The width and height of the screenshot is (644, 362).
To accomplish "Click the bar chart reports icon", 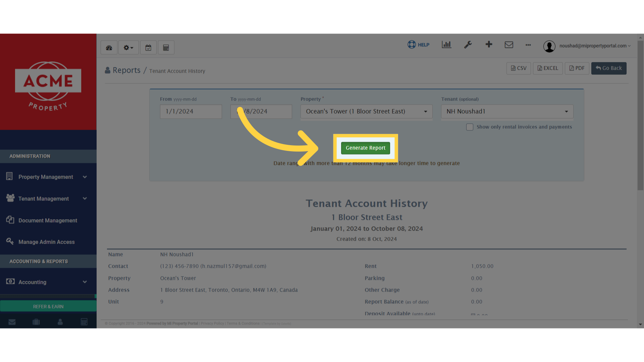I will [x=446, y=45].
